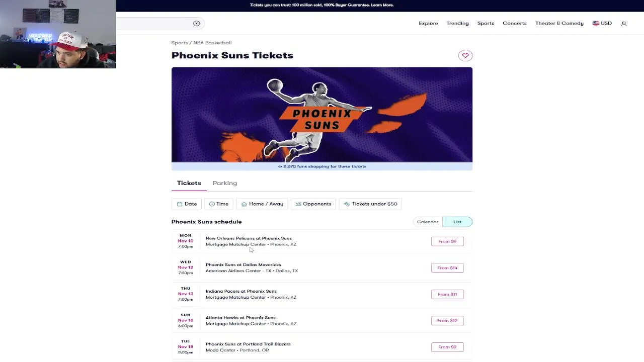Click the house icon in Home / Away filter

[x=244, y=204]
